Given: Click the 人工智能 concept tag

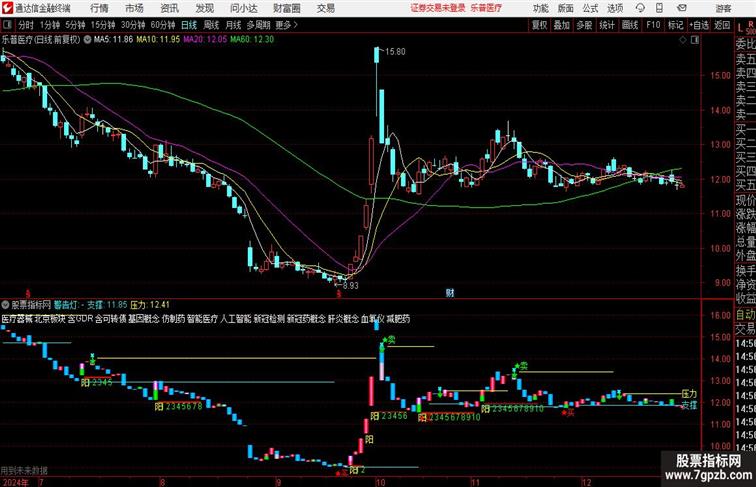Looking at the screenshot, I should pyautogui.click(x=236, y=319).
